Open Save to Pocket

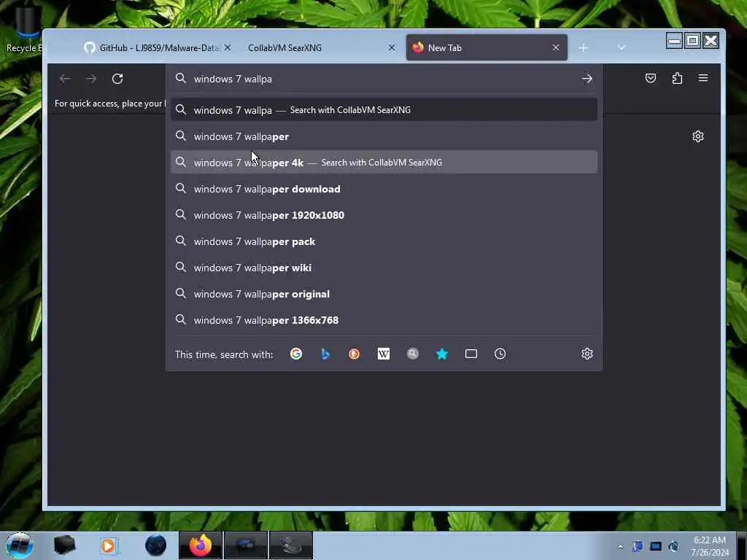pos(650,78)
